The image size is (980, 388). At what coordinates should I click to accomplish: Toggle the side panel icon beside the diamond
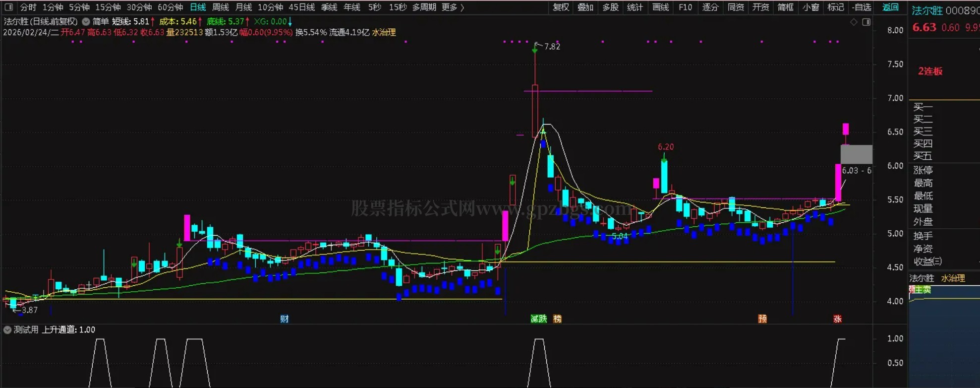point(866,22)
